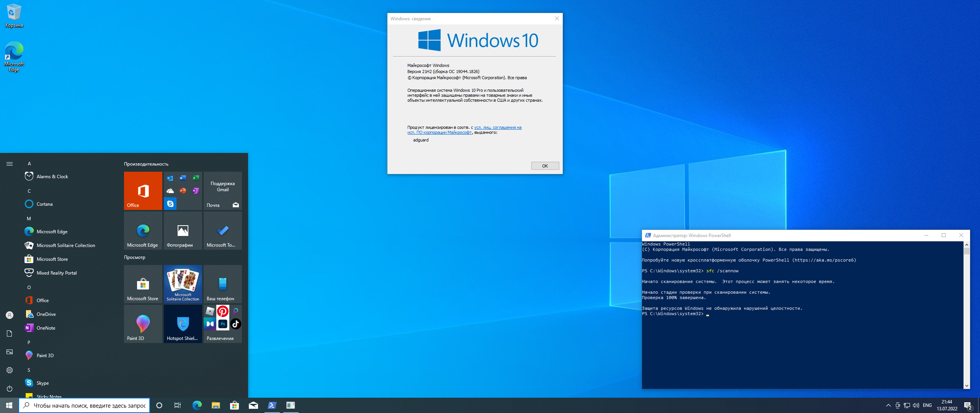Click the PowerShell title bar icon
980x413 pixels.
pos(648,236)
